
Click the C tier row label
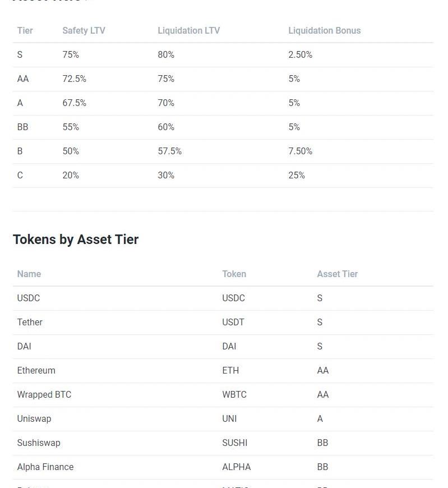pyautogui.click(x=20, y=176)
